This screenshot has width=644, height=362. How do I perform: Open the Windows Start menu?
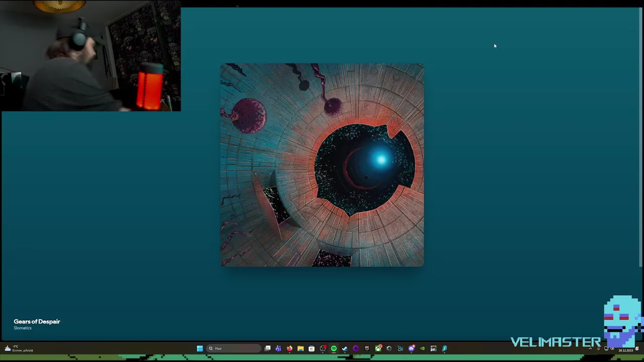point(200,348)
